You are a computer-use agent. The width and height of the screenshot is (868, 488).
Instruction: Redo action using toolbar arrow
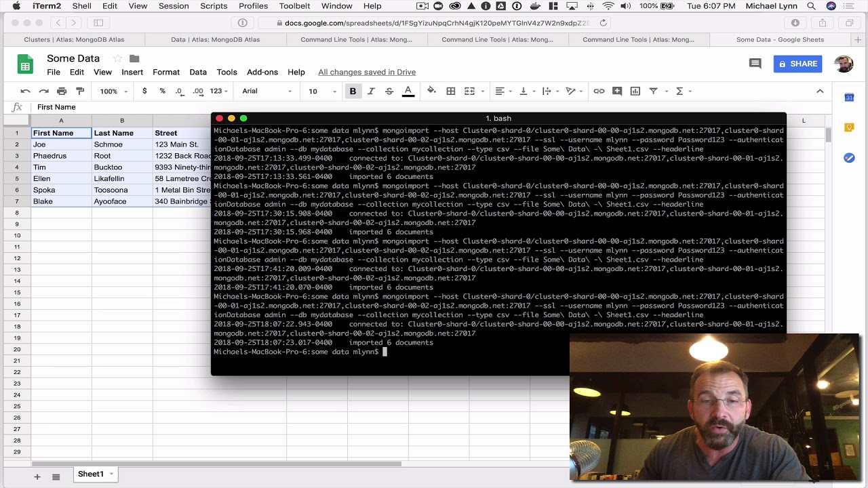(43, 91)
